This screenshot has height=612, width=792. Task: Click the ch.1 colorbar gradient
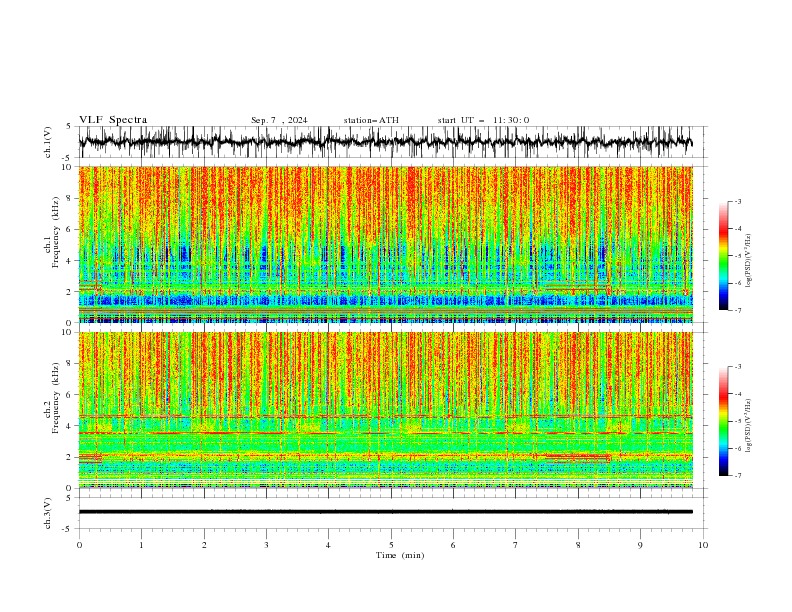(723, 256)
